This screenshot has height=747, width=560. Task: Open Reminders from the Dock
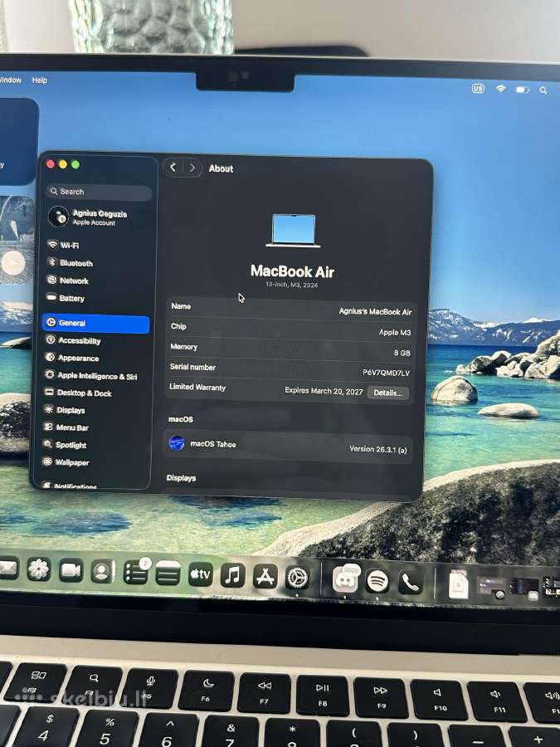pos(135,573)
